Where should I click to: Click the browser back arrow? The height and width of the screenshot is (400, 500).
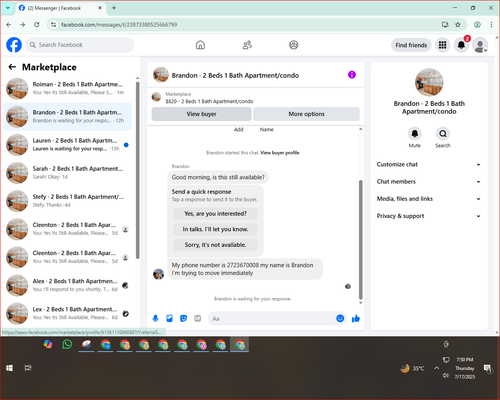[9, 25]
